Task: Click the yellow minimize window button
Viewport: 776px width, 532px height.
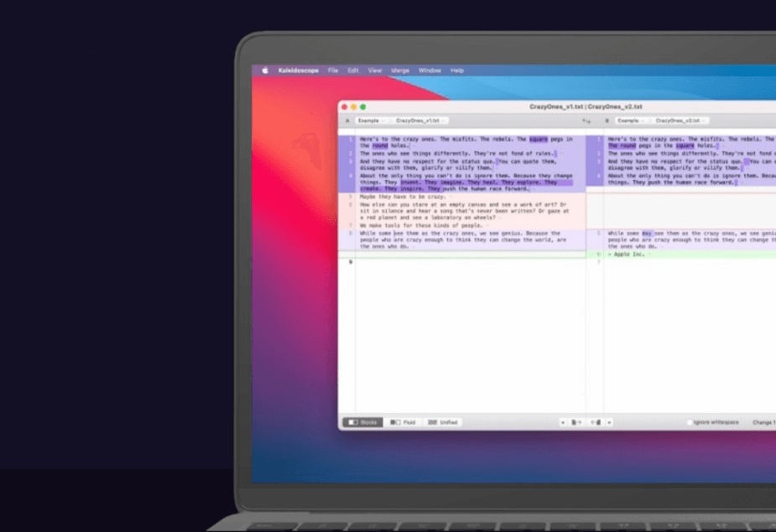Action: point(354,107)
